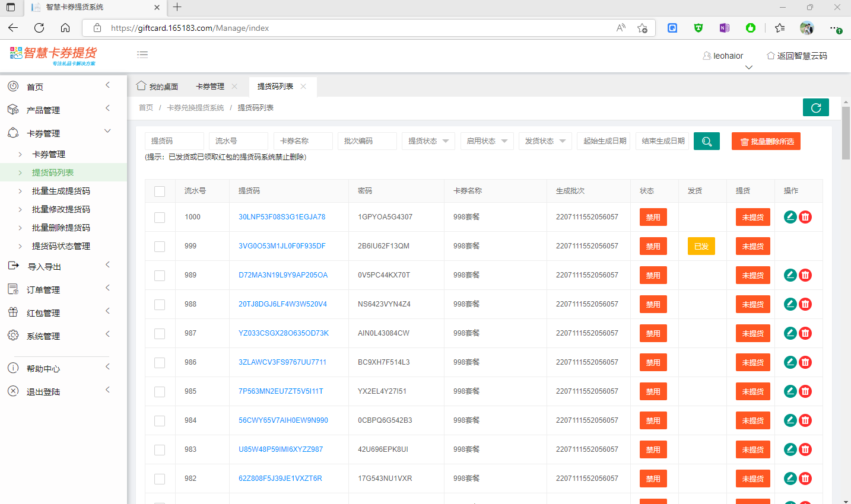
Task: Open the 启用状态 dropdown filter
Action: click(x=487, y=141)
